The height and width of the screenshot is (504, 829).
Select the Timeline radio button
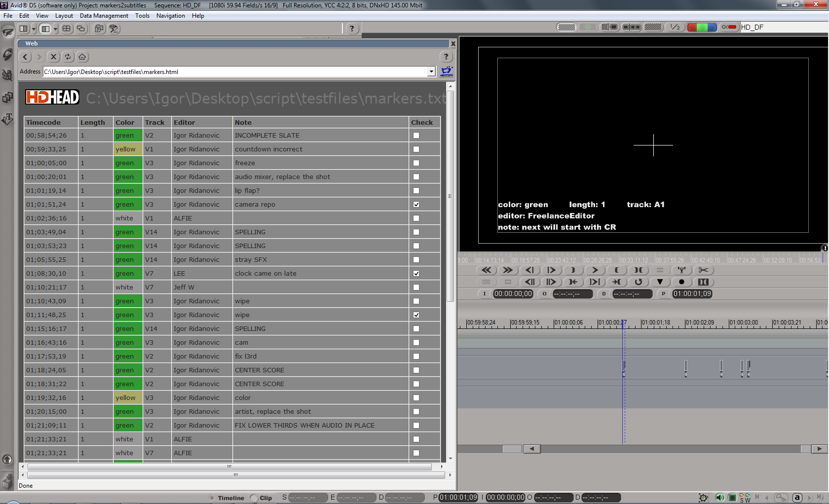tap(212, 498)
